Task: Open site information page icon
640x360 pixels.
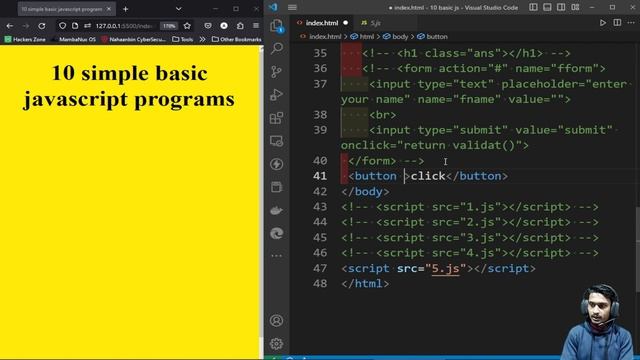Action: pyautogui.click(x=75, y=26)
